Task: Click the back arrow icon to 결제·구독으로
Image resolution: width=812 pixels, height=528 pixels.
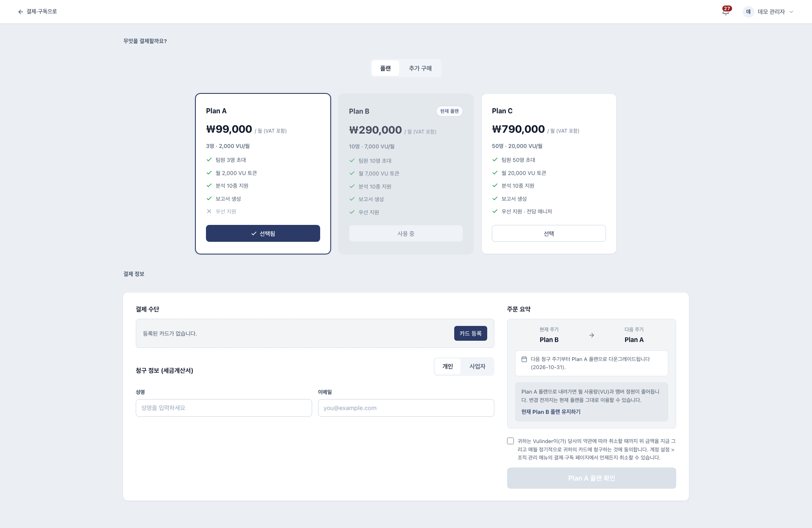Action: 20,12
